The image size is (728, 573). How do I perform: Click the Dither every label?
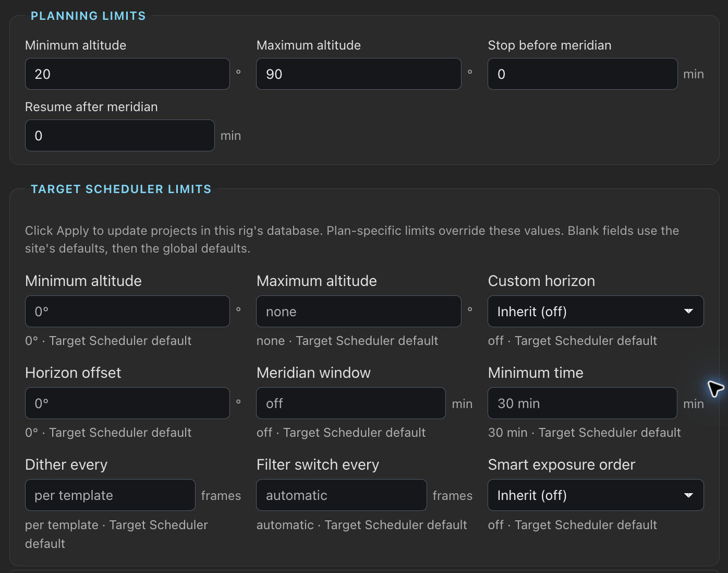66,464
